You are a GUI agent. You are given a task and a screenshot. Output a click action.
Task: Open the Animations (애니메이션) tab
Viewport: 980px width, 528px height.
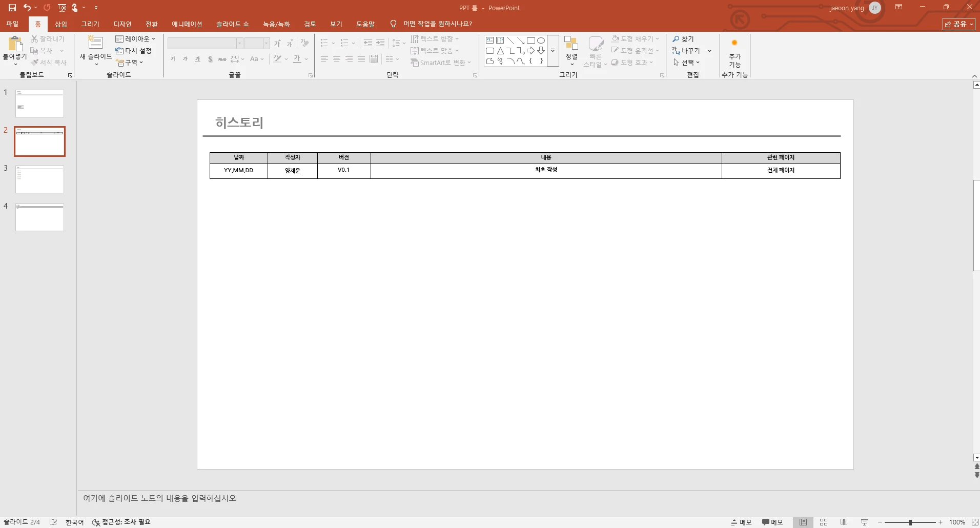click(x=187, y=24)
